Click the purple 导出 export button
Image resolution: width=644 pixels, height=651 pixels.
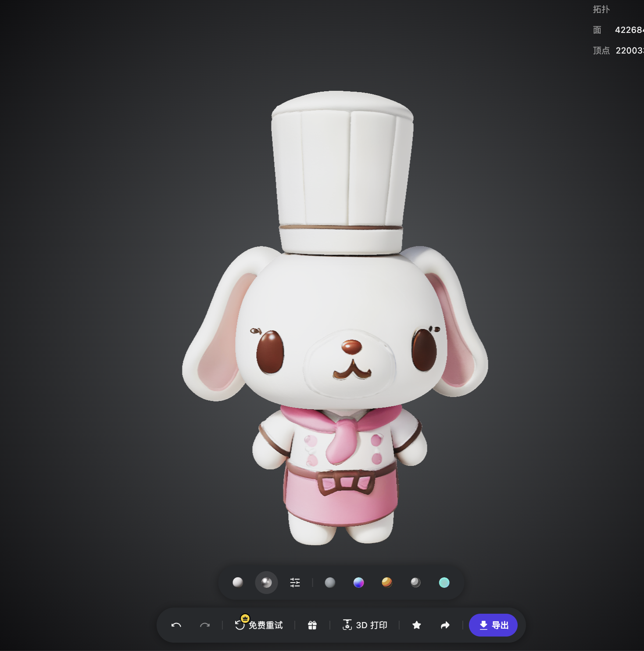pyautogui.click(x=493, y=625)
